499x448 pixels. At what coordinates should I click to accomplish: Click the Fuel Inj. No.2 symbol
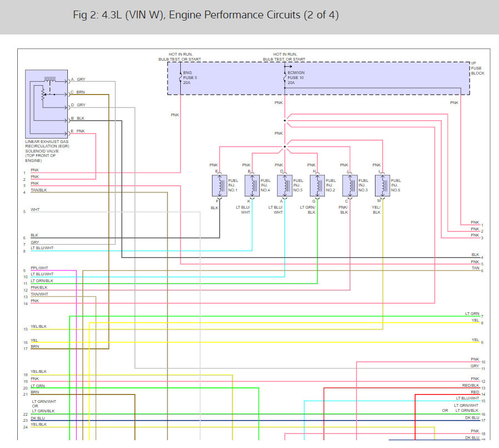pyautogui.click(x=317, y=186)
